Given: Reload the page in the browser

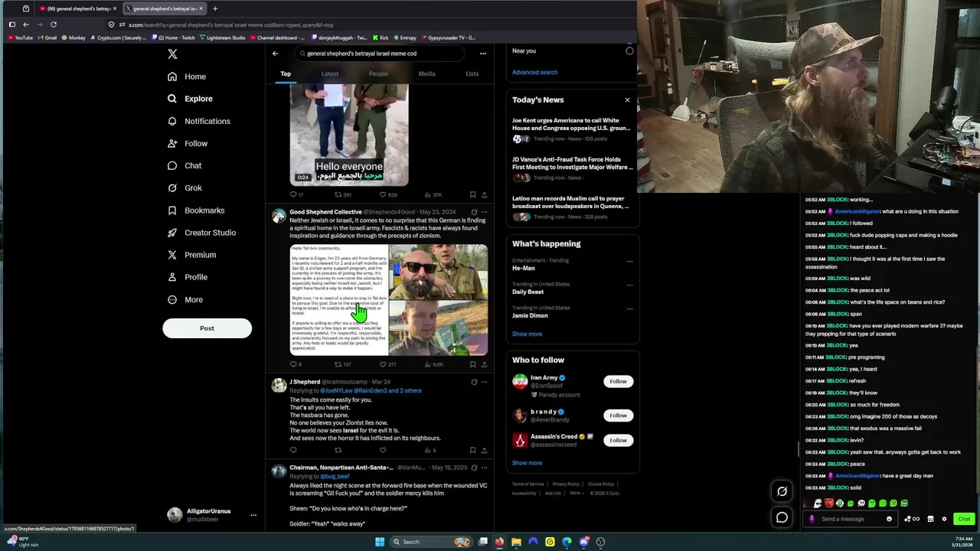Looking at the screenshot, I should 54,24.
